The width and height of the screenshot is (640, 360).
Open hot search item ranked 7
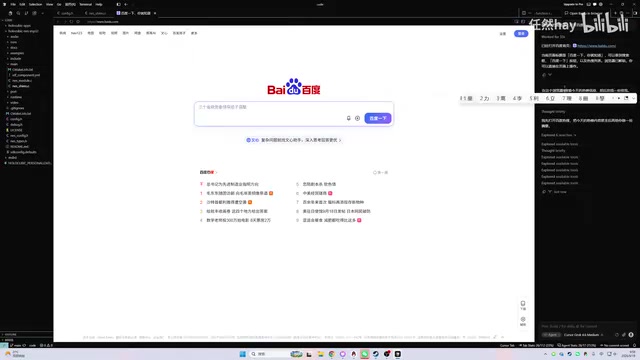click(333, 202)
